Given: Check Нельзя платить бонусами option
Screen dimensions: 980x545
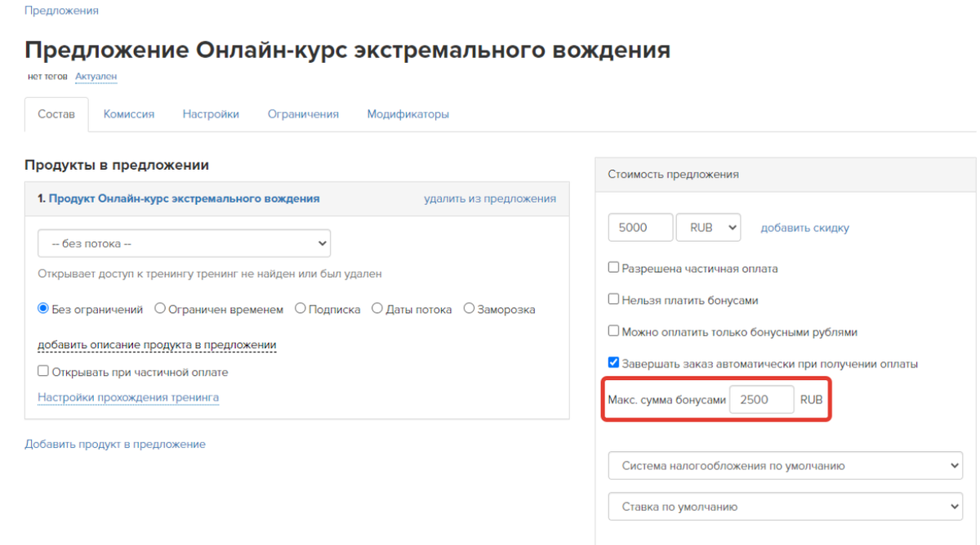Looking at the screenshot, I should coord(614,300).
